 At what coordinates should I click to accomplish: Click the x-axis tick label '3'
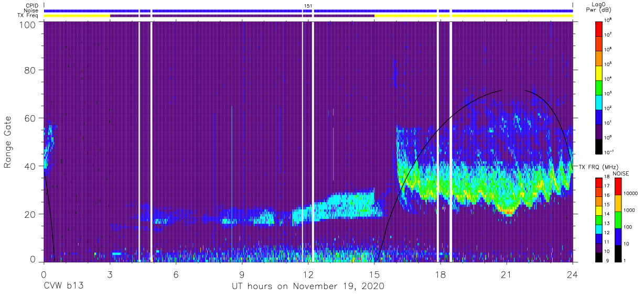pos(110,274)
